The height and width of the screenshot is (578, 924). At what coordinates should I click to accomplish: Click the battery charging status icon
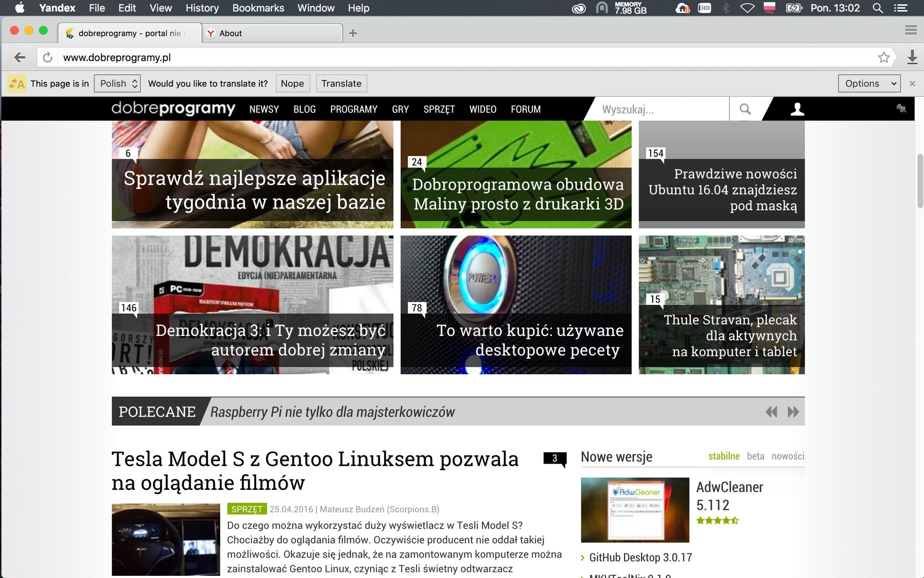[x=794, y=8]
